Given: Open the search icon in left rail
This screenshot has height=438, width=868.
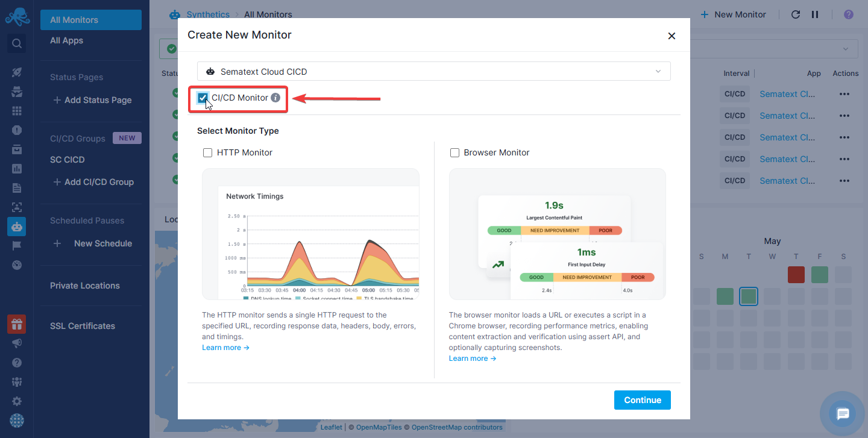Looking at the screenshot, I should (17, 43).
